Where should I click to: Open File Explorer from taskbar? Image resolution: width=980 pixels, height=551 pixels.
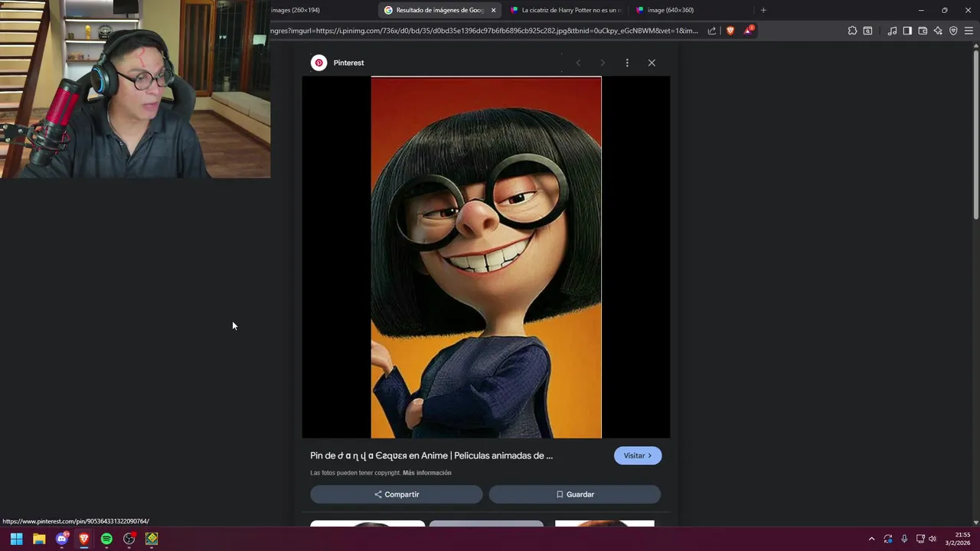(39, 539)
